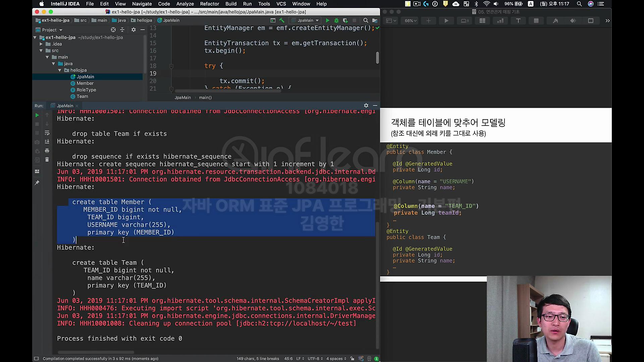Pin the Run tab
This screenshot has width=644, height=362.
coord(37,183)
